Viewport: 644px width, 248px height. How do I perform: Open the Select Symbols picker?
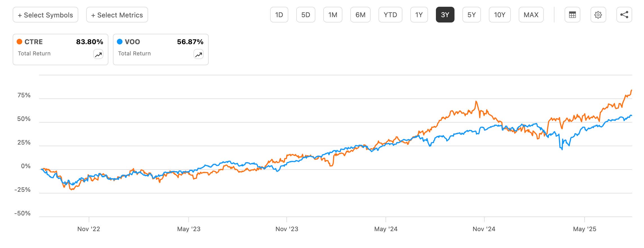pos(45,15)
